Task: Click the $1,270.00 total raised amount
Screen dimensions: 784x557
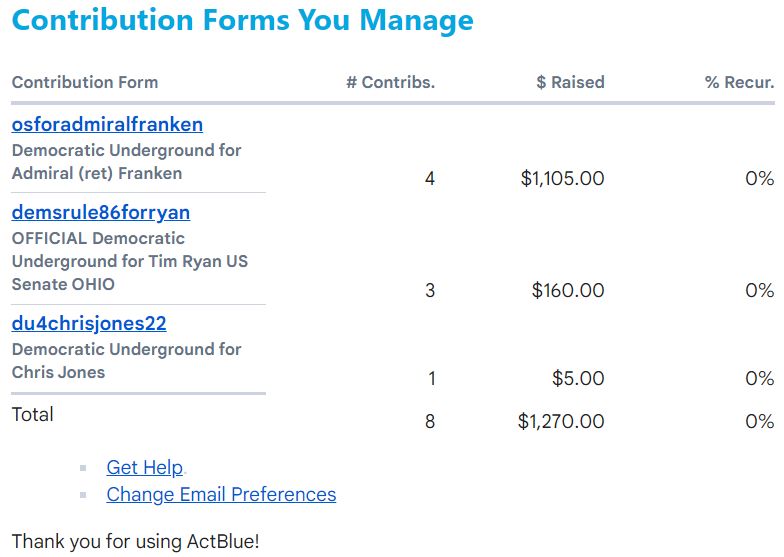Action: tap(561, 422)
